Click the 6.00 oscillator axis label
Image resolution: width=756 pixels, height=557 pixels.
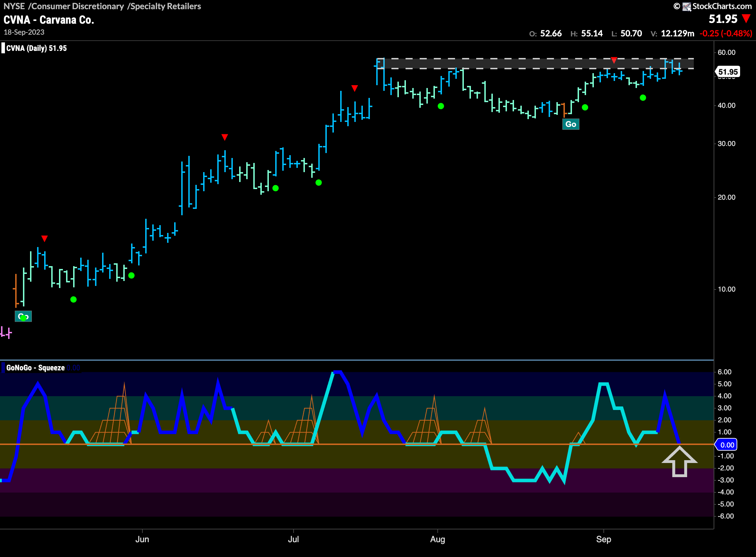(725, 372)
